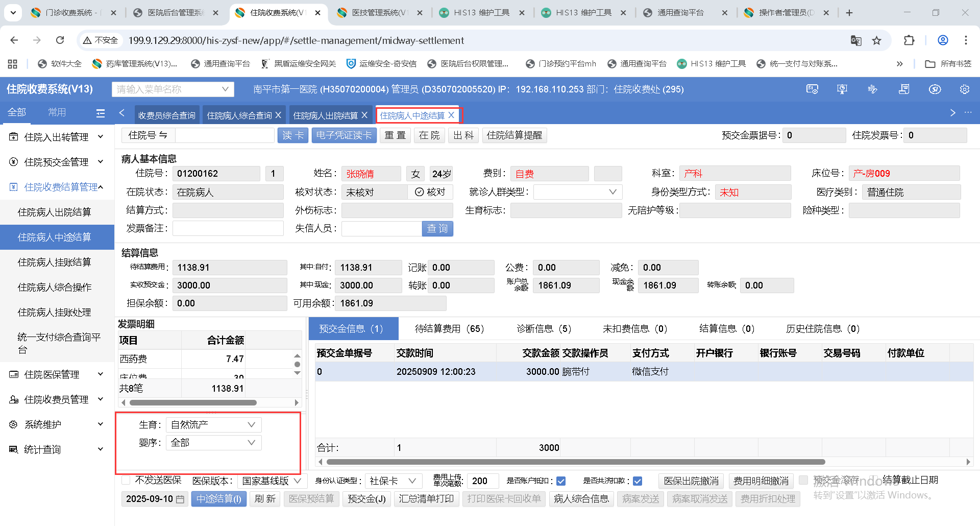
Task: Open the apps grid icon in bookmarks bar
Action: [x=13, y=64]
